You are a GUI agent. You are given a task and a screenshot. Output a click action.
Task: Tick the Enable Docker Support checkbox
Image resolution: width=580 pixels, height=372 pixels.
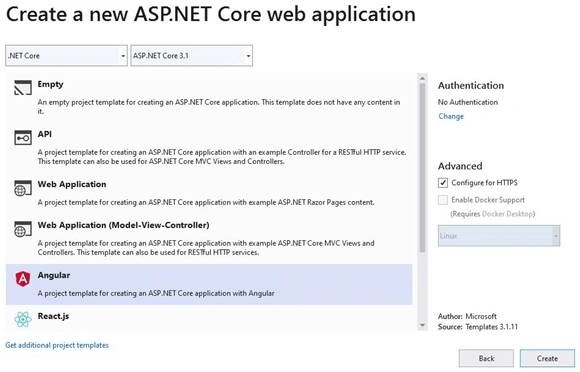pyautogui.click(x=442, y=200)
